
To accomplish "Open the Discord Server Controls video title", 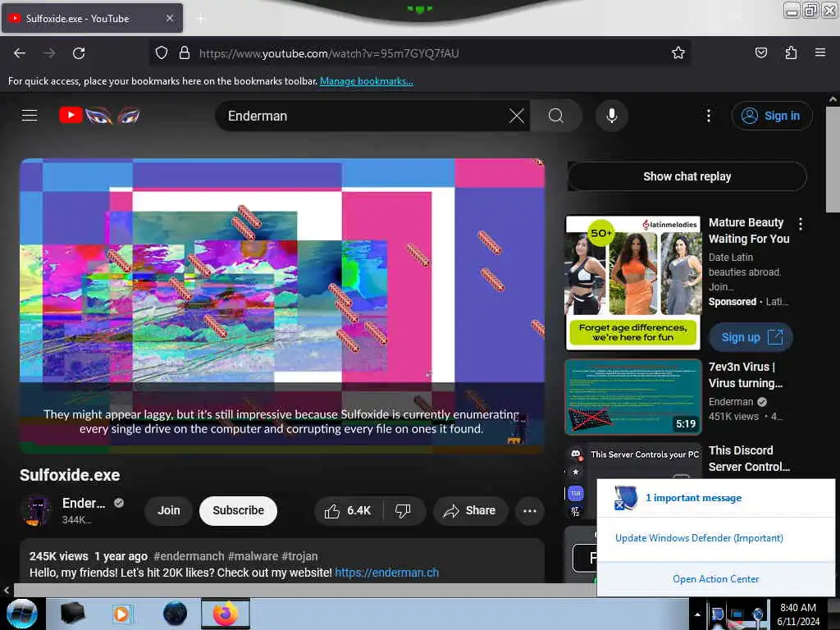I will 749,459.
